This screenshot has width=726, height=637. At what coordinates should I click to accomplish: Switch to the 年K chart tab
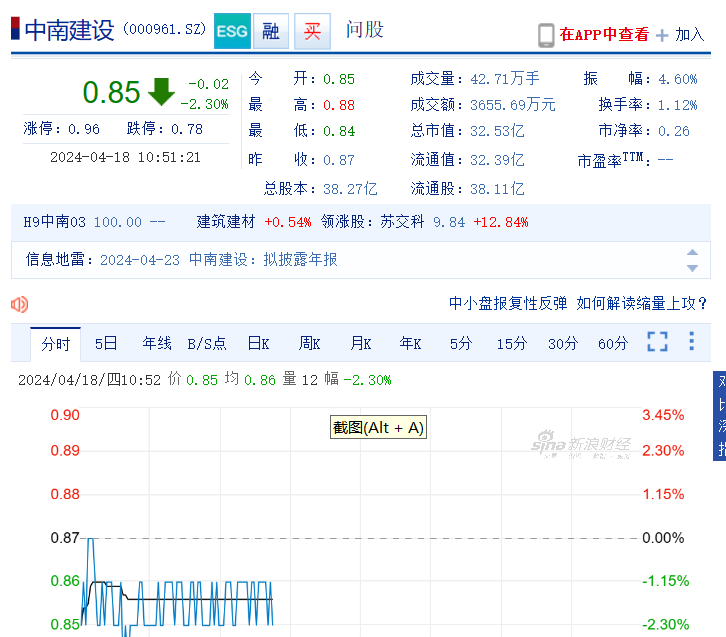410,343
